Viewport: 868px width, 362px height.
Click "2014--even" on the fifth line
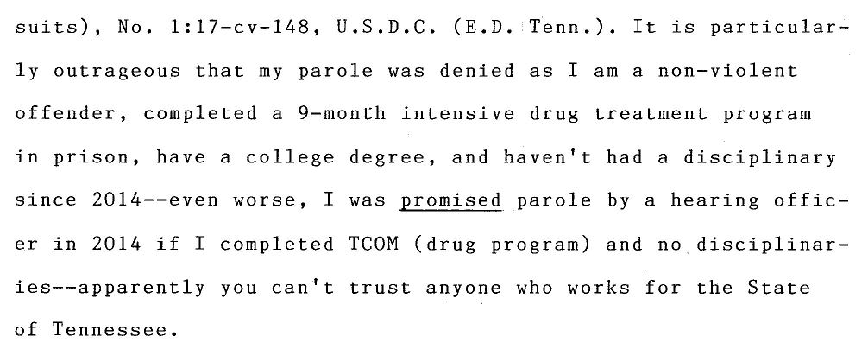pyautogui.click(x=155, y=200)
